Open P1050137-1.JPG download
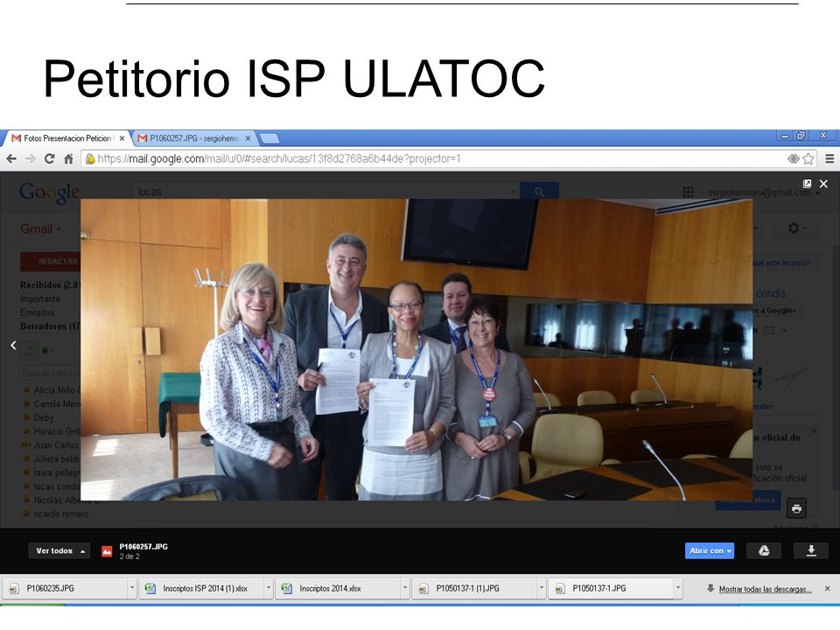The height and width of the screenshot is (630, 840). click(612, 588)
